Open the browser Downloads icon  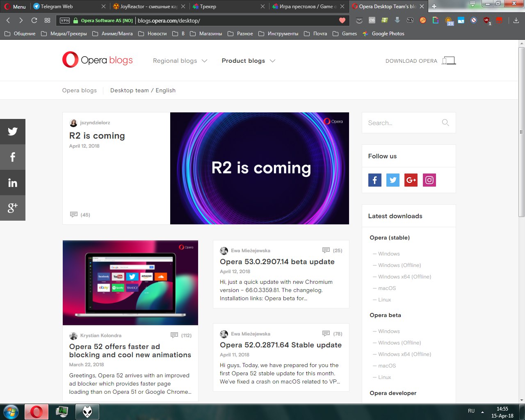[x=516, y=20]
